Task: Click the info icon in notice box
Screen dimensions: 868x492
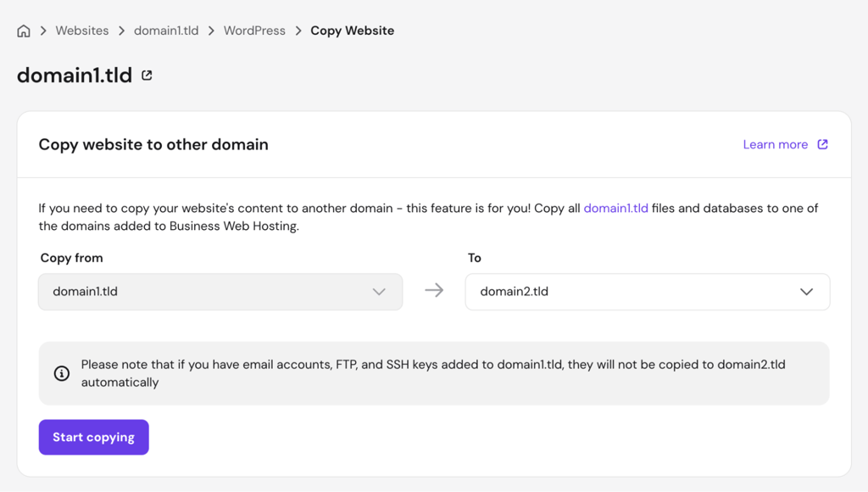Action: [61, 373]
